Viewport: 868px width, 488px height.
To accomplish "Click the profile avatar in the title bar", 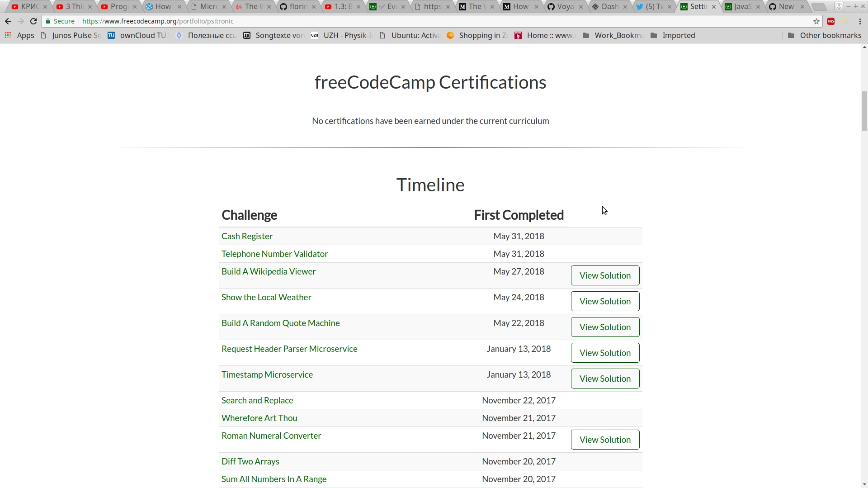I will point(840,7).
